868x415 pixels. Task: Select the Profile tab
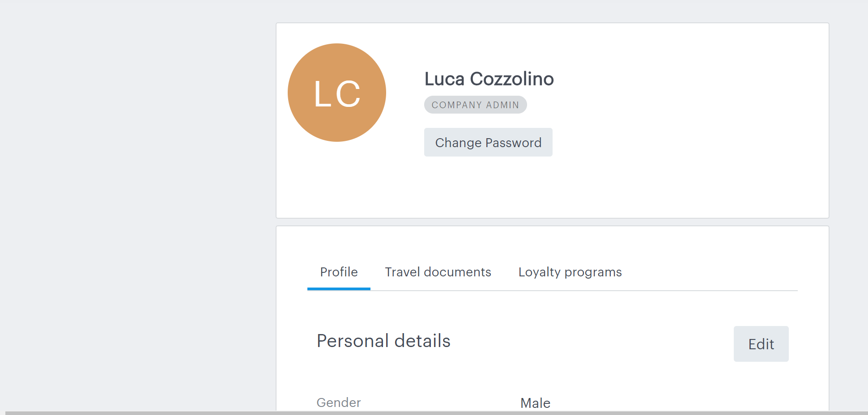pos(339,272)
